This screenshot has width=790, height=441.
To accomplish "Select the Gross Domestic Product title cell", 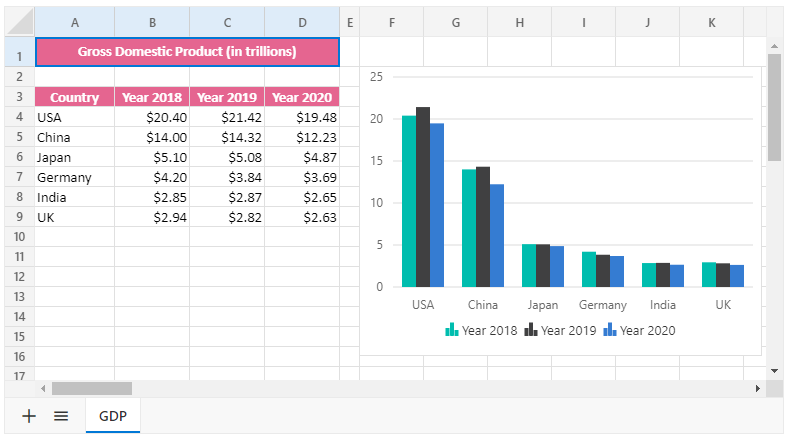I will tap(187, 52).
